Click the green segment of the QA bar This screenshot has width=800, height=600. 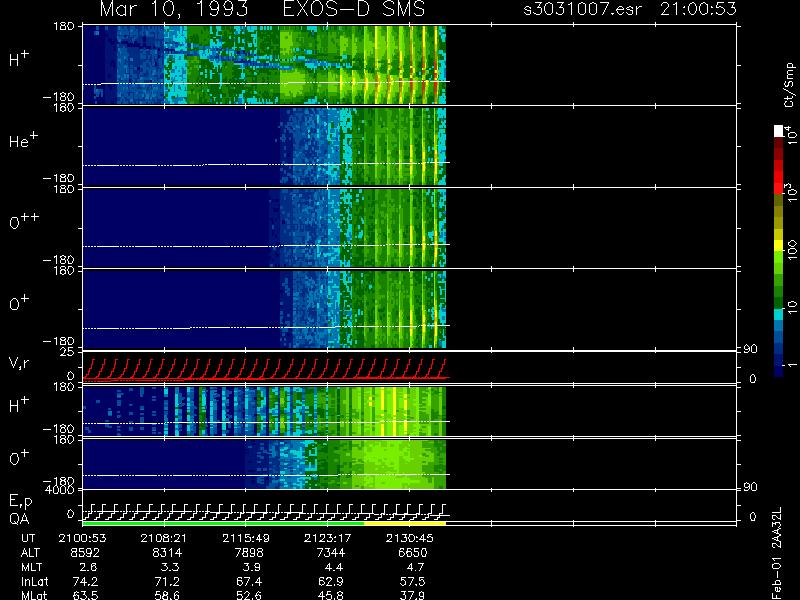coord(223,523)
